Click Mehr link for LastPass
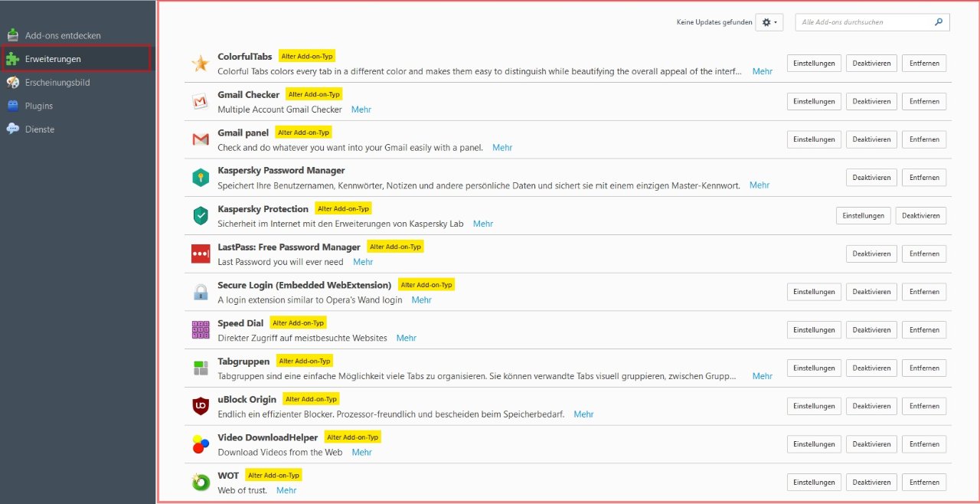The image size is (980, 504). (363, 262)
